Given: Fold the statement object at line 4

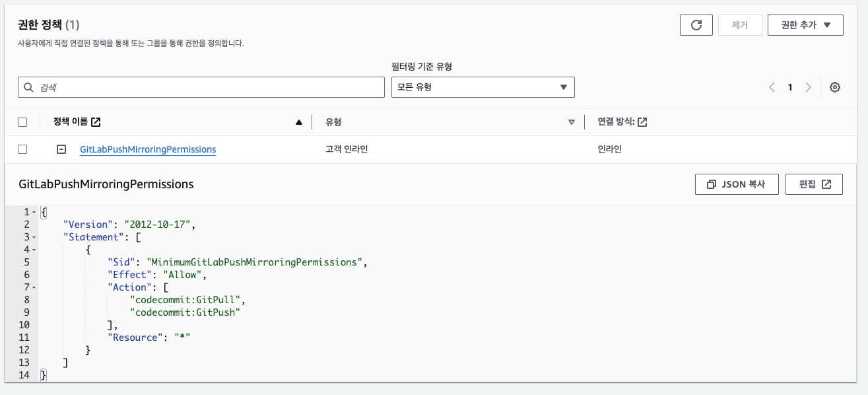Looking at the screenshot, I should coord(34,250).
